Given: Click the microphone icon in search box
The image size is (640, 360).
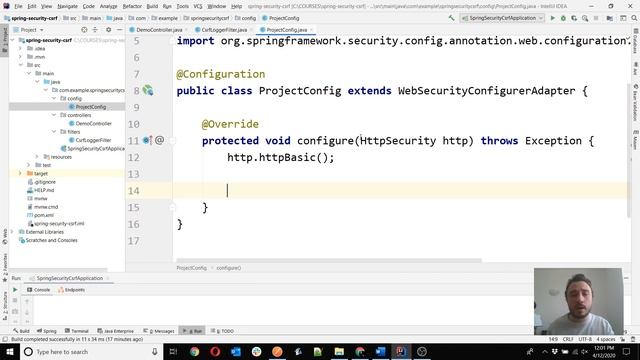Looking at the screenshot, I should 154,351.
